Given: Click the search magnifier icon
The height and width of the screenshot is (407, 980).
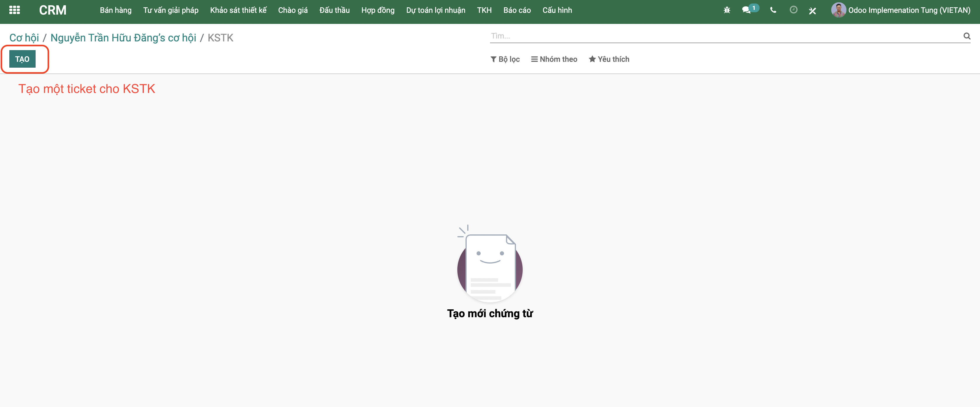Looking at the screenshot, I should pos(966,36).
